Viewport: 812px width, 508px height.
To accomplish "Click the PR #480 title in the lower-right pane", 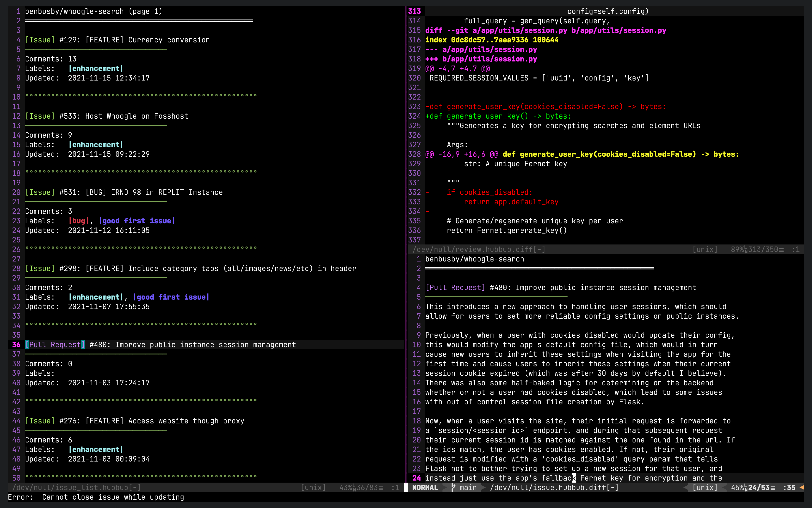I will tap(561, 288).
